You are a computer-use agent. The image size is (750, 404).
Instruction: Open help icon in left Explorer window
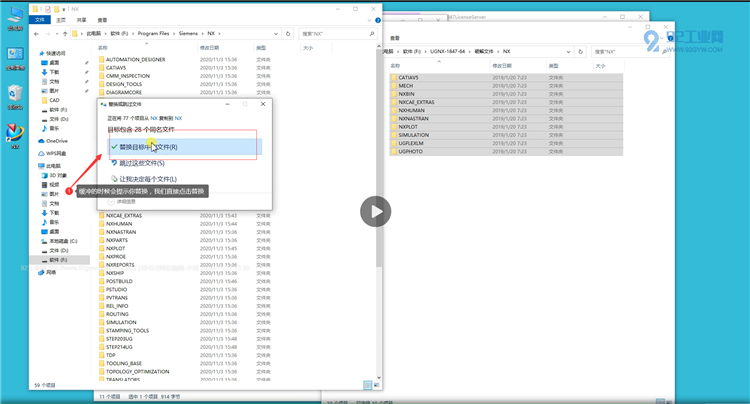pyautogui.click(x=378, y=20)
